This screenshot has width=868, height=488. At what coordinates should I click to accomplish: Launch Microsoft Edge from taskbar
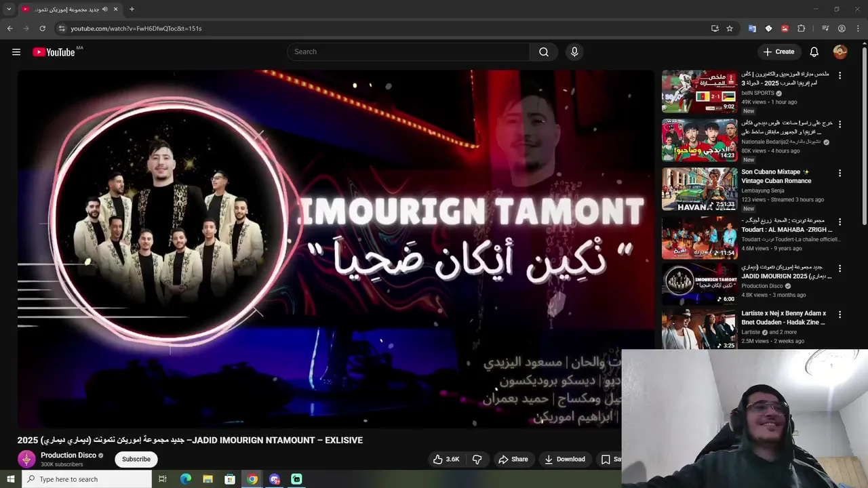tap(186, 479)
